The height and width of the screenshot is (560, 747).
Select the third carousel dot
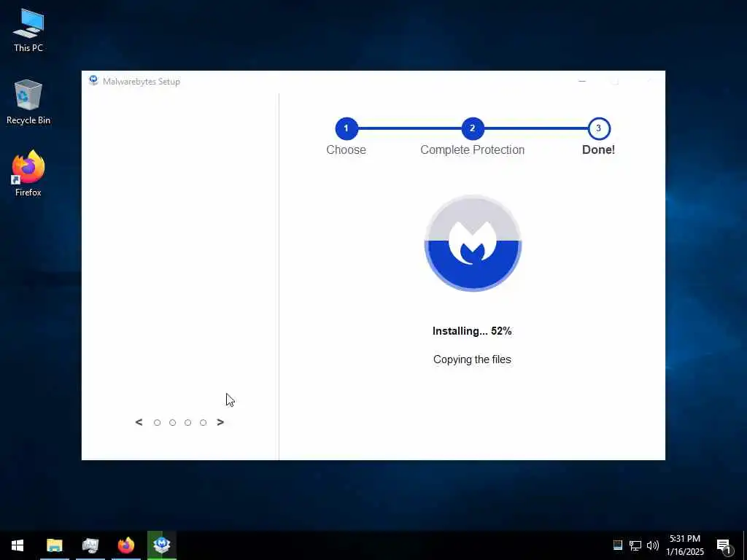(187, 423)
